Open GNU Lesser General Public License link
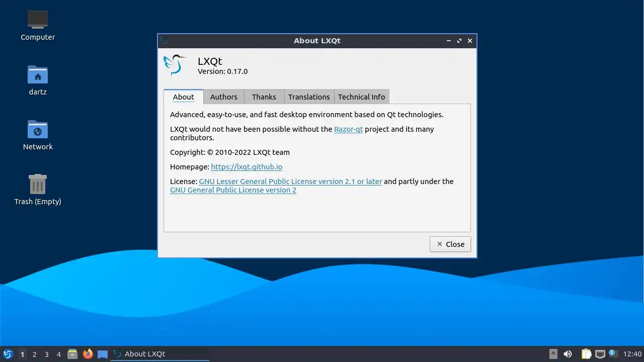Screen dimensions: 644x362 point(290,182)
